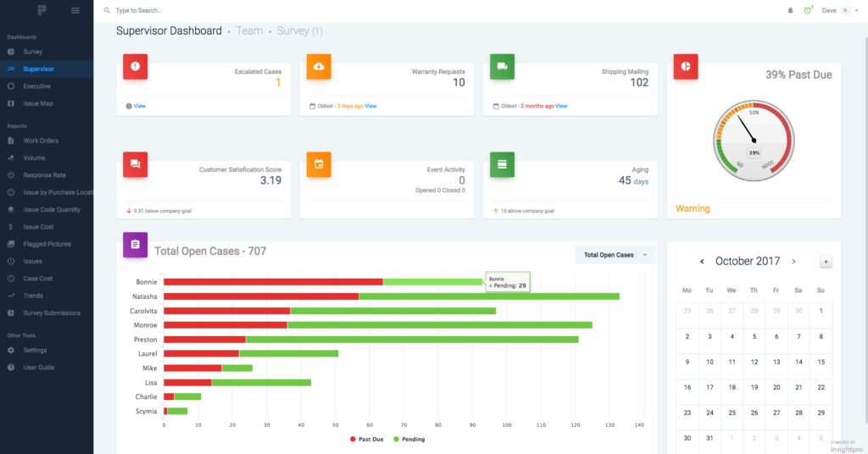Screen dimensions: 868x454
Task: Click the green alarm clock icon
Action: pyautogui.click(x=807, y=10)
